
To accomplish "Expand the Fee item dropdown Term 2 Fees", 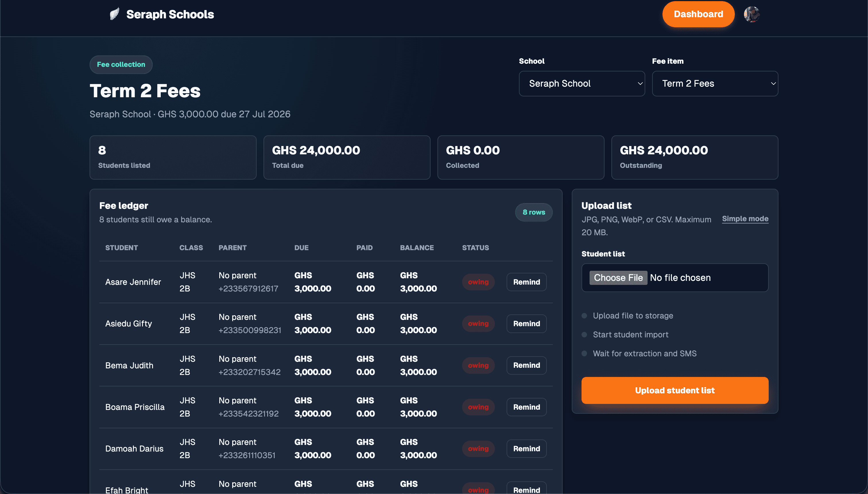I will point(715,83).
